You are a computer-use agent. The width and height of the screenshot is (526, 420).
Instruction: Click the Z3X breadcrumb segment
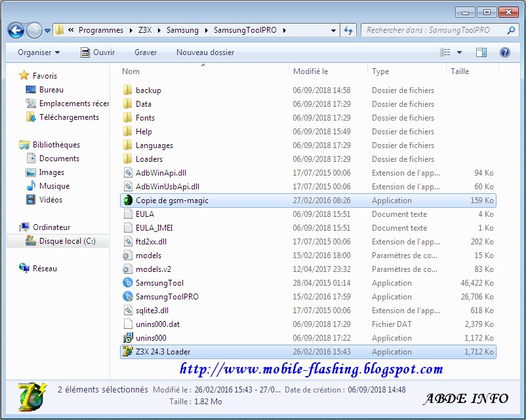[144, 30]
